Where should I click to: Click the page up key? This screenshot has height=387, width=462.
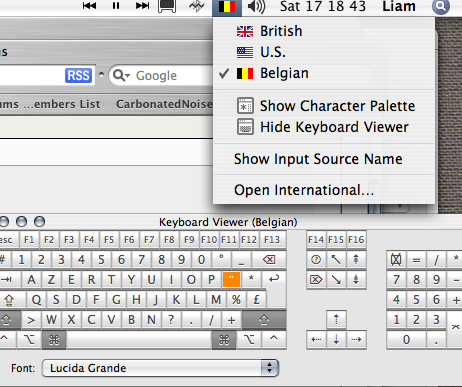tap(356, 259)
